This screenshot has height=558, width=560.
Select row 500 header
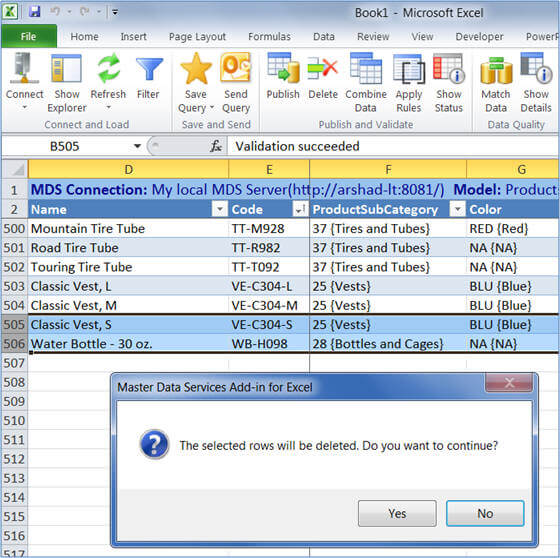point(14,229)
